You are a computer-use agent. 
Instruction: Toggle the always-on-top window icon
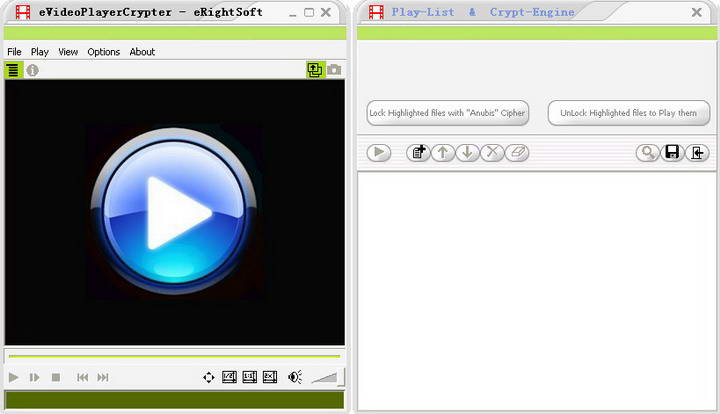click(x=315, y=70)
